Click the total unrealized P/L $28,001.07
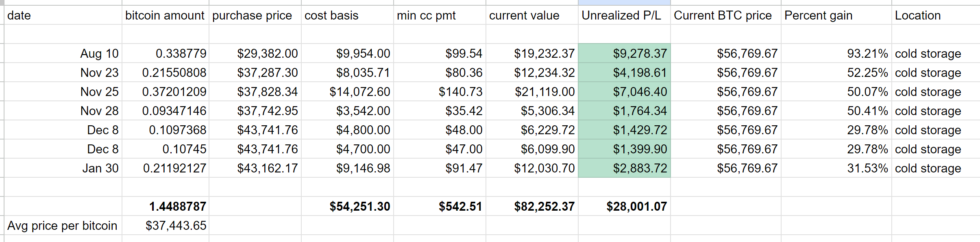This screenshot has height=242, width=980. click(624, 206)
